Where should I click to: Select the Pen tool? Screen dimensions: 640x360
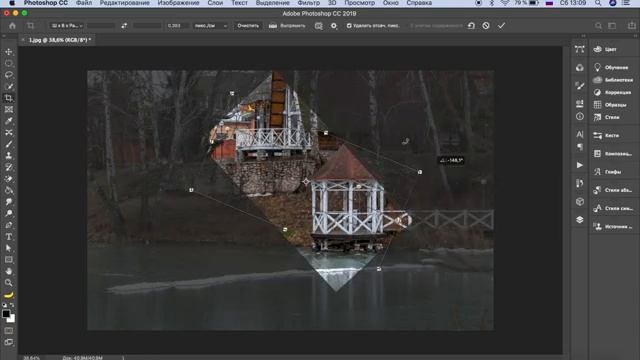tap(9, 225)
